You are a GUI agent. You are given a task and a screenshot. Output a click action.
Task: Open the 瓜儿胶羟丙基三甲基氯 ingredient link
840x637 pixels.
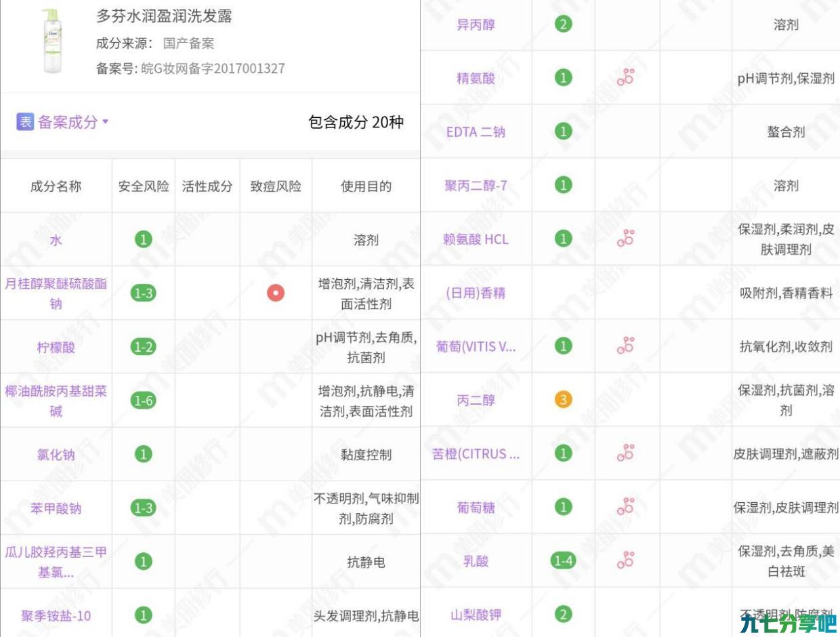tap(56, 562)
